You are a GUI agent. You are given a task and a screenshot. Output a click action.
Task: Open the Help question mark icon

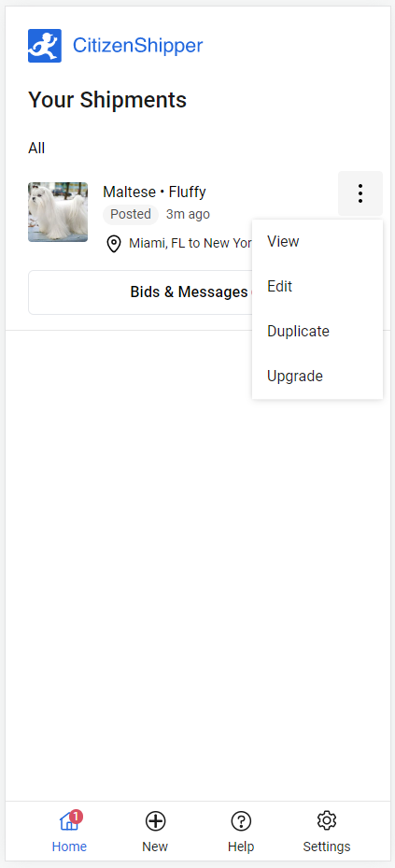point(241,821)
